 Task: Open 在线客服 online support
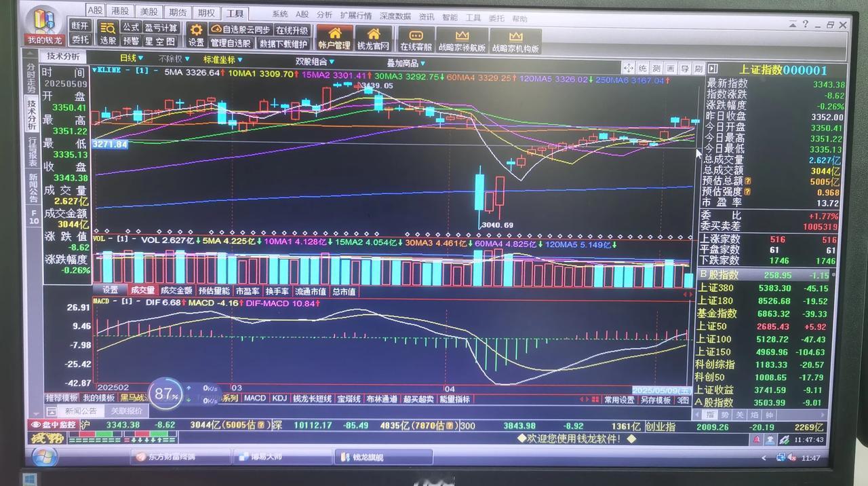click(416, 40)
